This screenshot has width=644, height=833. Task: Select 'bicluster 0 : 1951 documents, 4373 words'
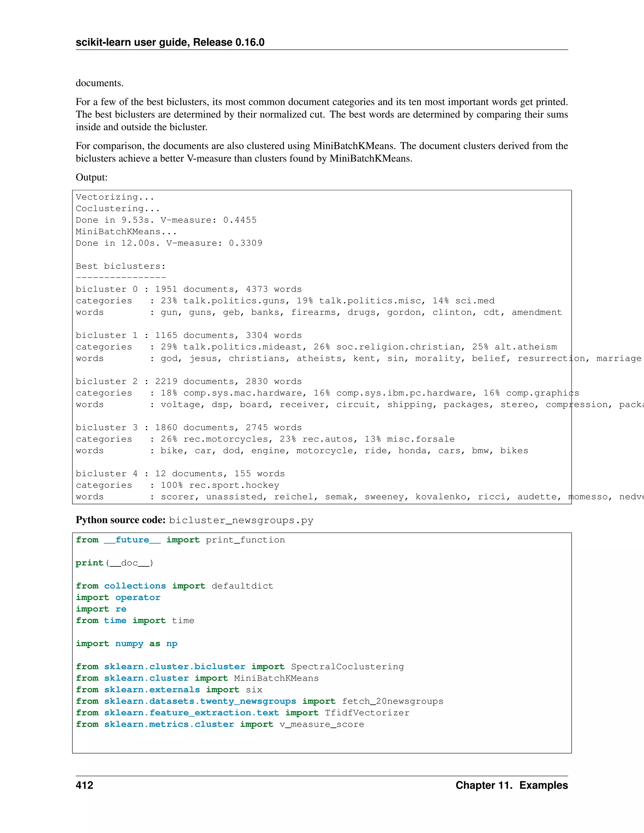point(188,289)
